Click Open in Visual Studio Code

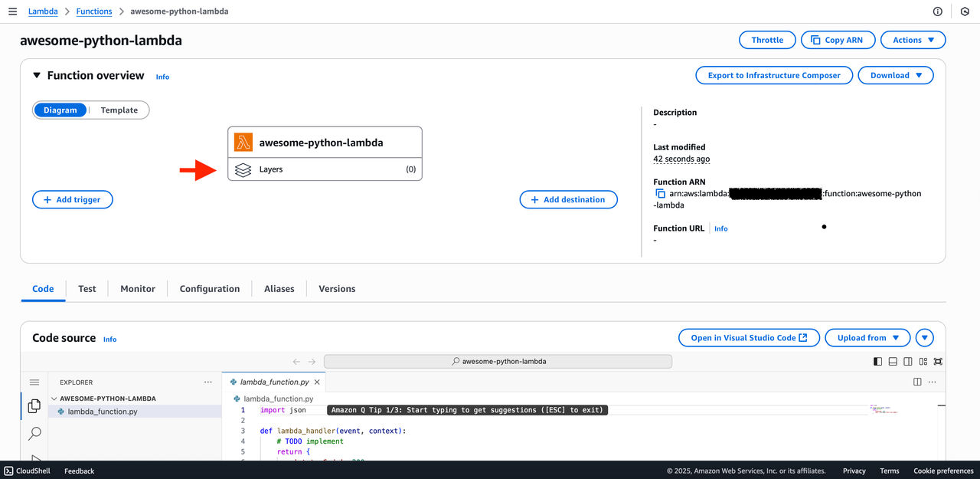coord(749,338)
